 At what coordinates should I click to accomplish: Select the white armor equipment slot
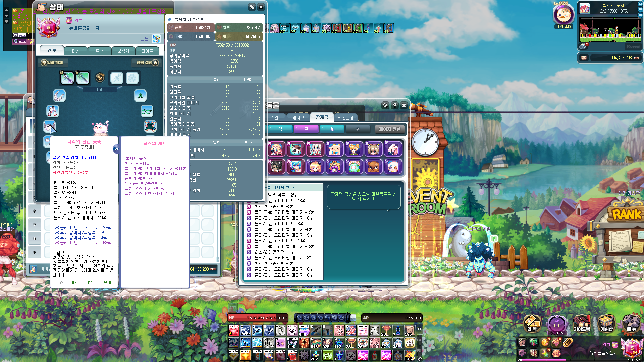click(53, 111)
